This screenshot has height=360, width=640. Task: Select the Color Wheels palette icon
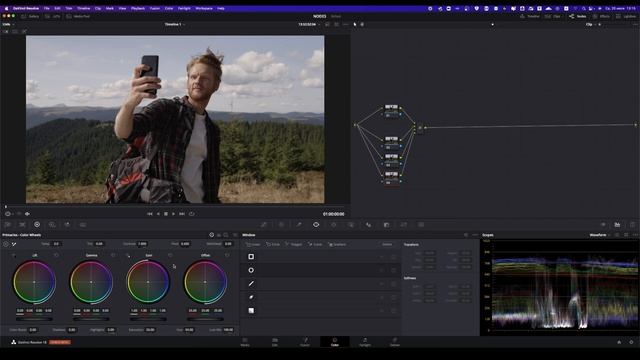[x=37, y=224]
